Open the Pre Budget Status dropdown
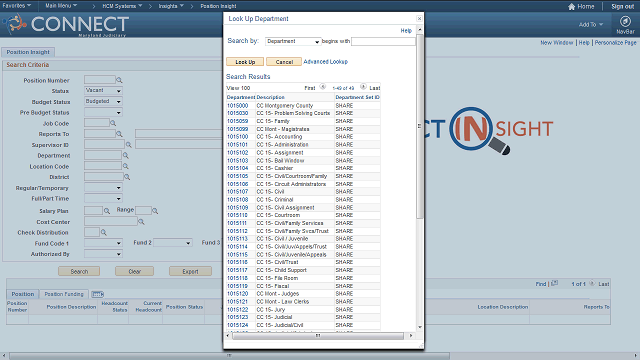 103,112
